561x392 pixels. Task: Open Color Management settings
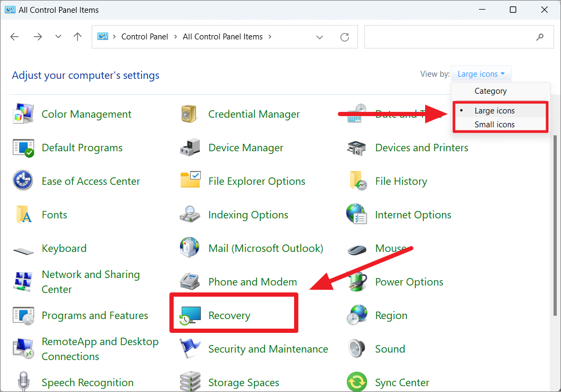(x=86, y=114)
